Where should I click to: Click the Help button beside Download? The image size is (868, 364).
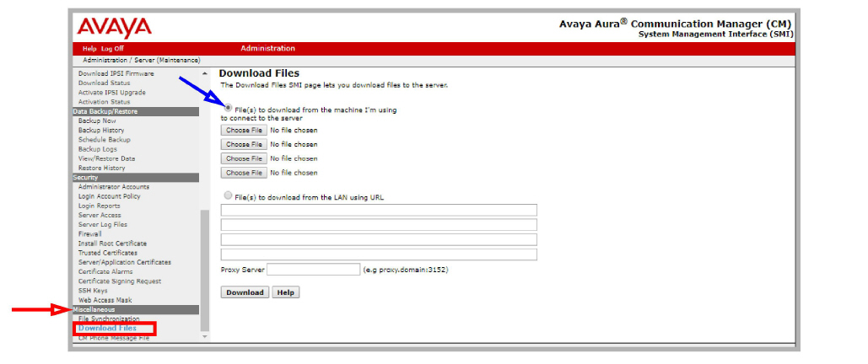pos(286,292)
